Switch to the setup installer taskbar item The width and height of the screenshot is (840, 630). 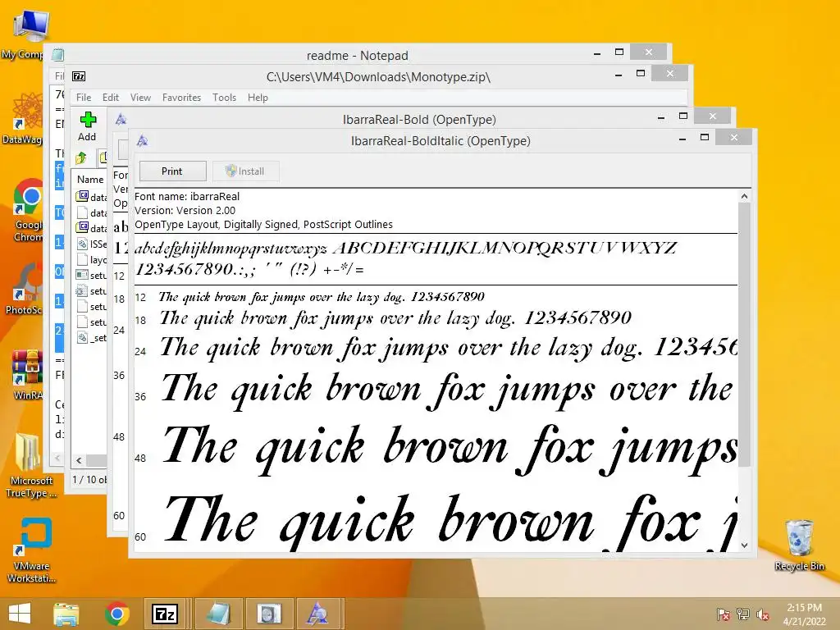[x=268, y=614]
